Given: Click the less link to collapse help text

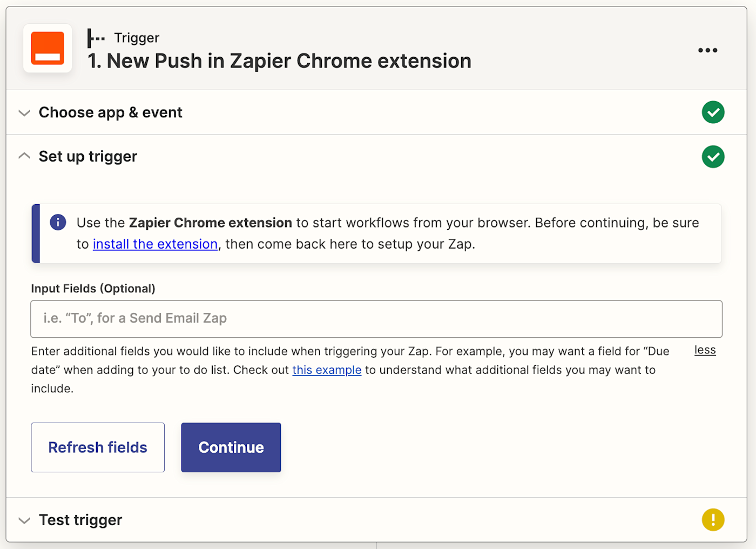Looking at the screenshot, I should pyautogui.click(x=705, y=350).
